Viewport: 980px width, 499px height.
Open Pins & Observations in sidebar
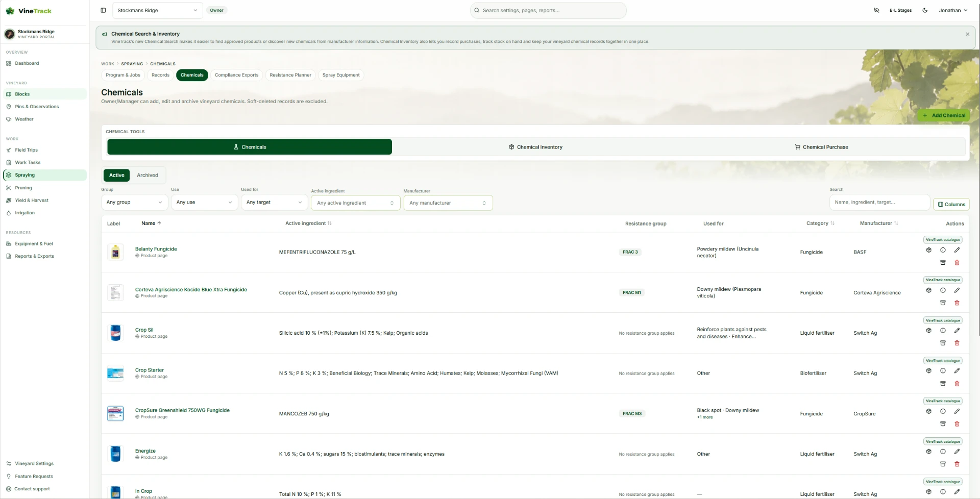click(45, 107)
